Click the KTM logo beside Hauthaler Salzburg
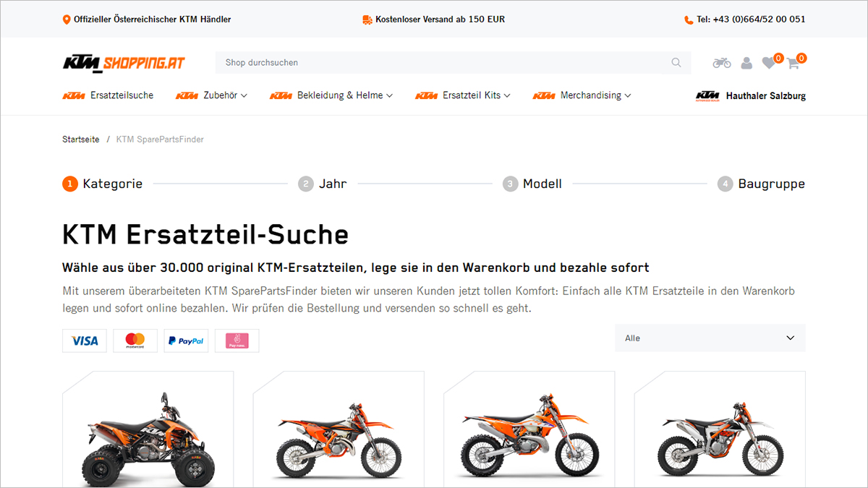 pos(707,95)
